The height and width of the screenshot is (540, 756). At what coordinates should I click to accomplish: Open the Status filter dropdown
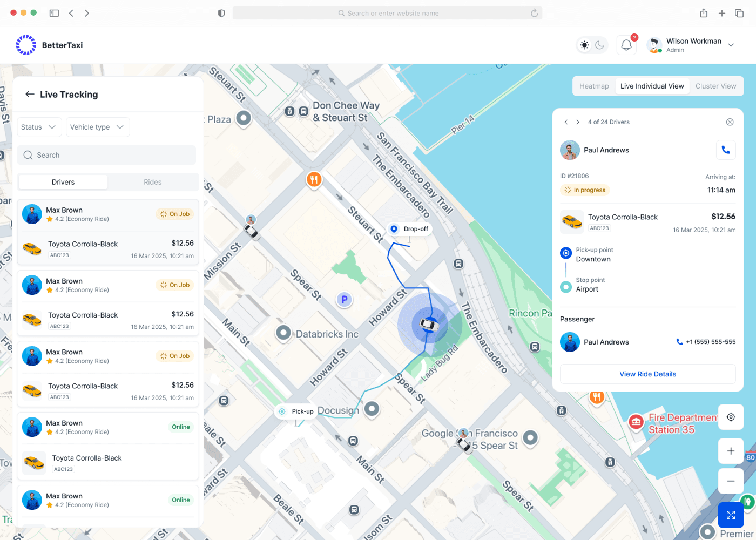click(x=39, y=127)
